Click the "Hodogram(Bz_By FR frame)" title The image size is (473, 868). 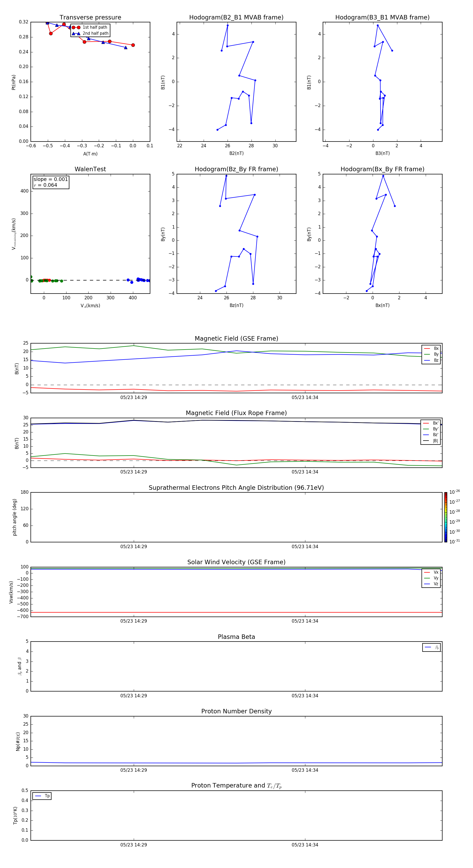[x=236, y=169]
